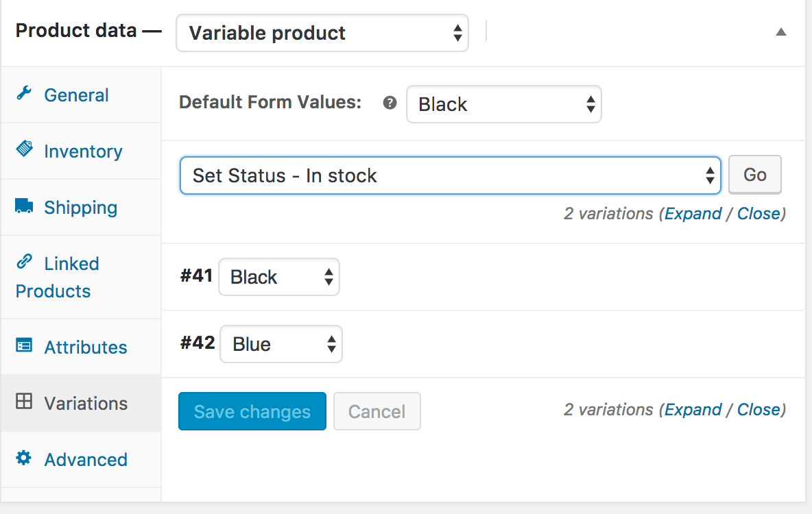Click the Save changes button
The image size is (812, 514).
tap(252, 411)
